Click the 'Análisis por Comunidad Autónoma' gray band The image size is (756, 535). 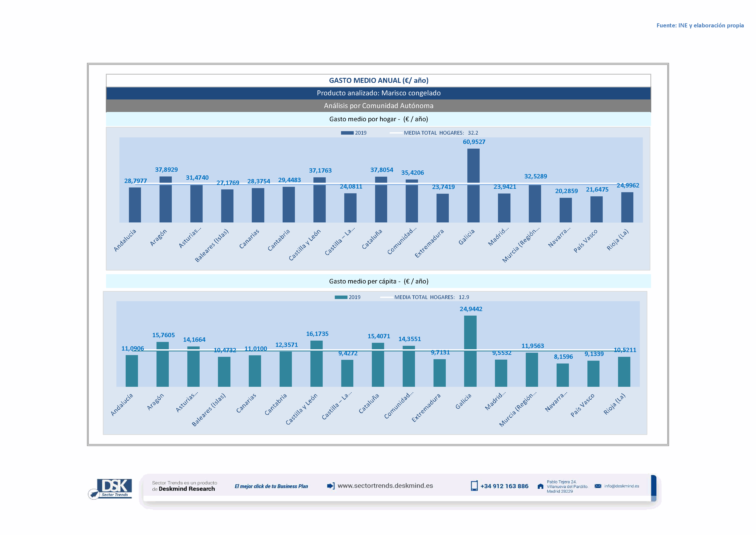tap(378, 106)
